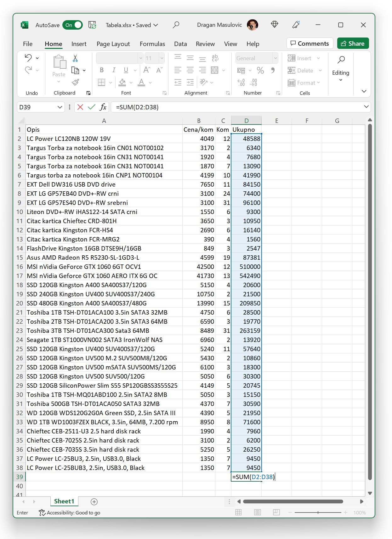The height and width of the screenshot is (539, 392).
Task: Click the Copy icon
Action: tap(75, 70)
